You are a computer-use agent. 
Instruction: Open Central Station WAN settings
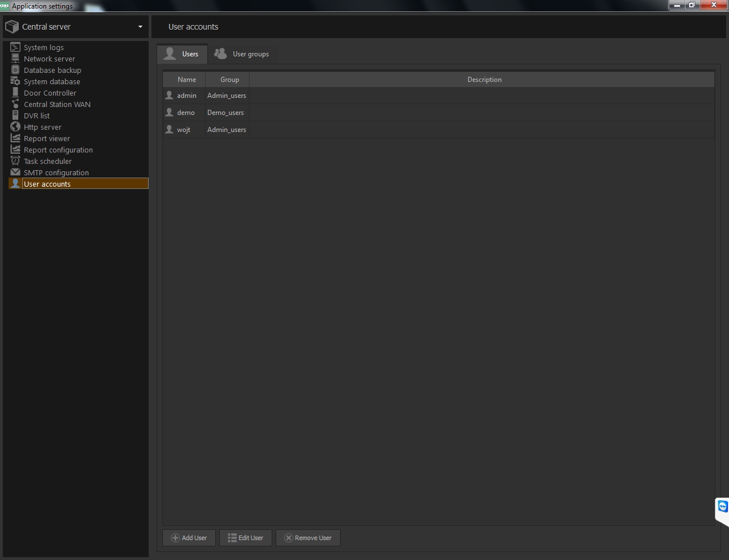[57, 104]
